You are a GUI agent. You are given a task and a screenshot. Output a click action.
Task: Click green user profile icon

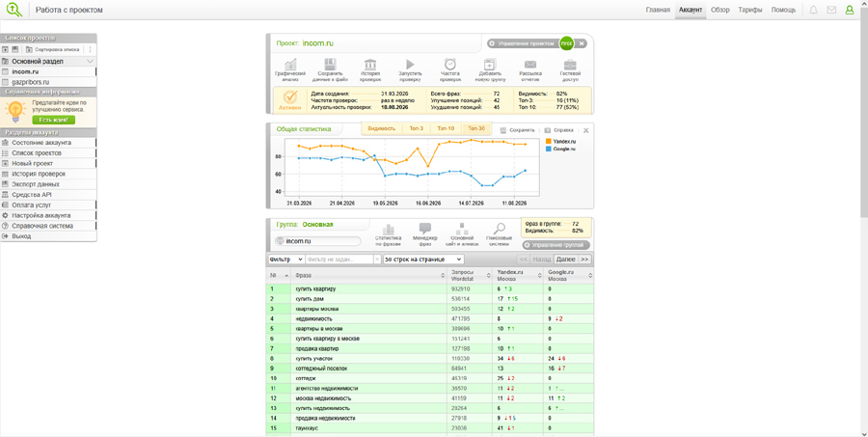point(849,10)
